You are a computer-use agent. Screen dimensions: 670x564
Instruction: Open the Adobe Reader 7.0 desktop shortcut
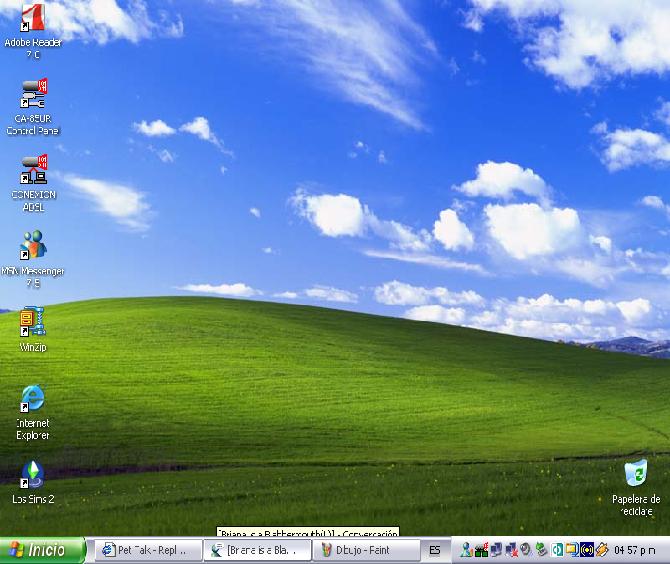33,31
